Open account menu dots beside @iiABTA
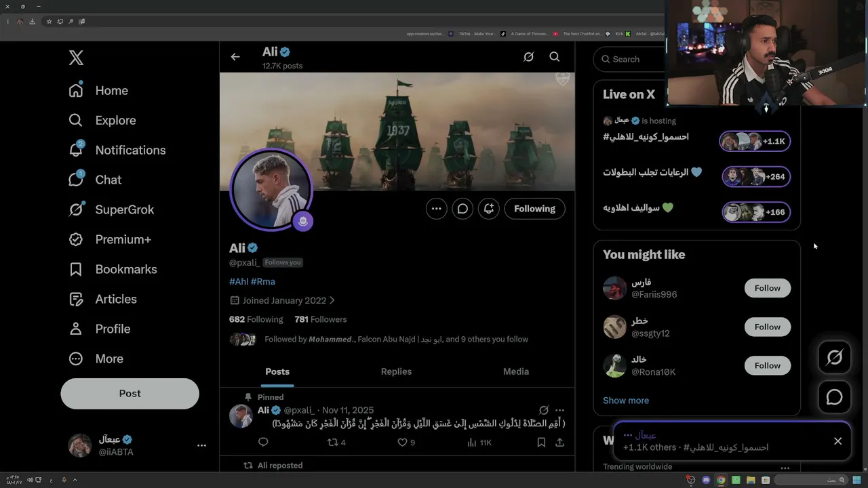 pos(201,445)
